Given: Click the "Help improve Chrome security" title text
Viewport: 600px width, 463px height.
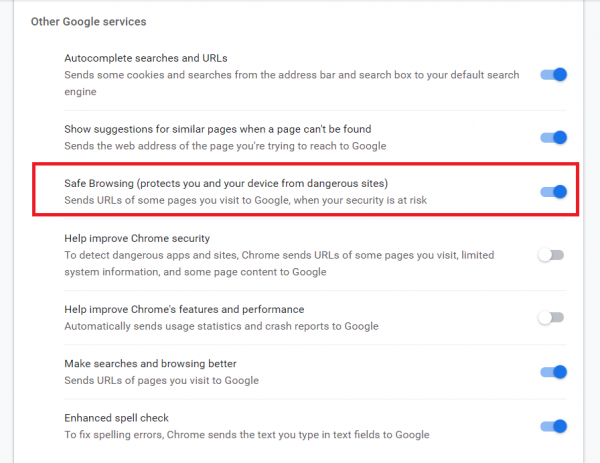Looking at the screenshot, I should (137, 238).
